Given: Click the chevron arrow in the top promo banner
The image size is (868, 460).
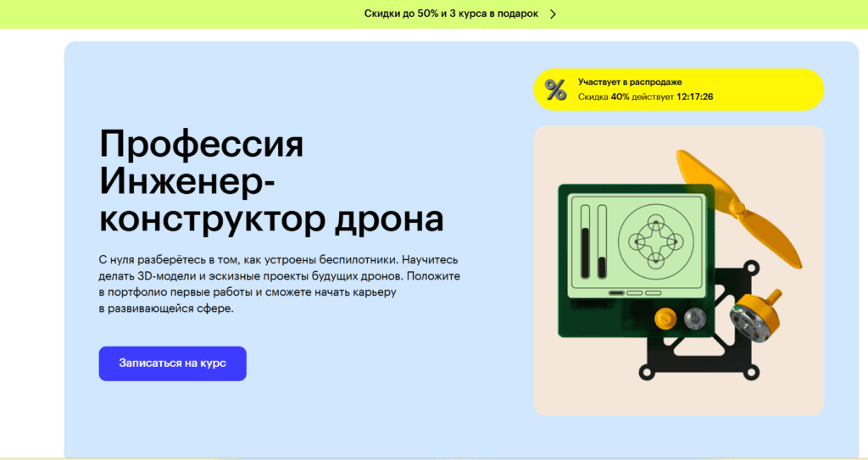Looking at the screenshot, I should pyautogui.click(x=553, y=14).
